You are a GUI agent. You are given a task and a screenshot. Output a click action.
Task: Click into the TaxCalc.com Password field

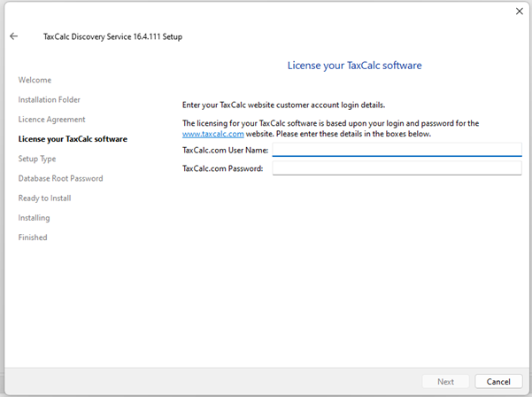[397, 167]
